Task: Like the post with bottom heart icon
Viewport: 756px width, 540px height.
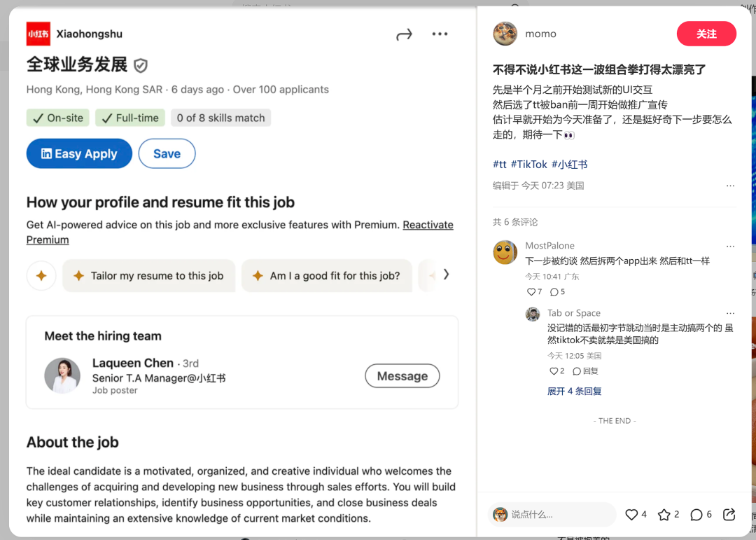Action: point(631,514)
